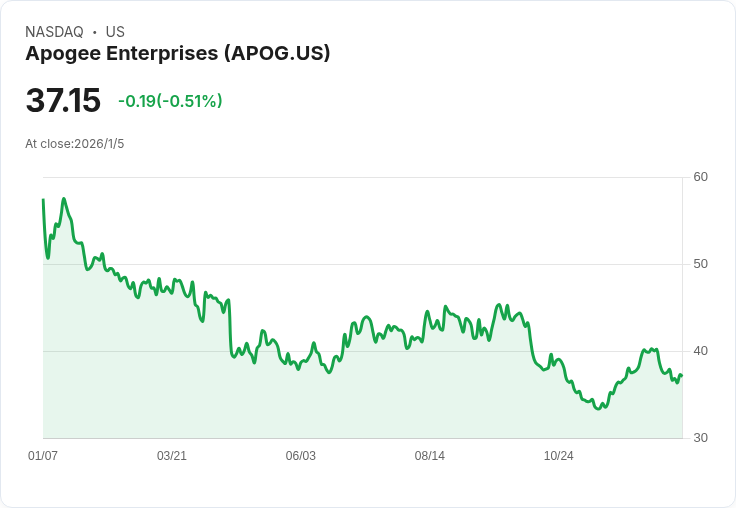This screenshot has height=508, width=736.
Task: Open the Apogee Enterprises (APOG.US) title
Action: pyautogui.click(x=178, y=53)
